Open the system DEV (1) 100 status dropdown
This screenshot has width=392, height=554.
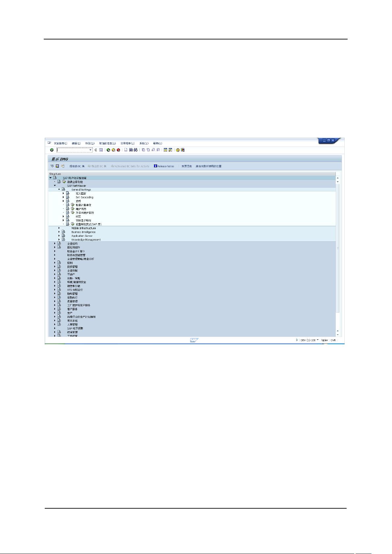[x=318, y=340]
